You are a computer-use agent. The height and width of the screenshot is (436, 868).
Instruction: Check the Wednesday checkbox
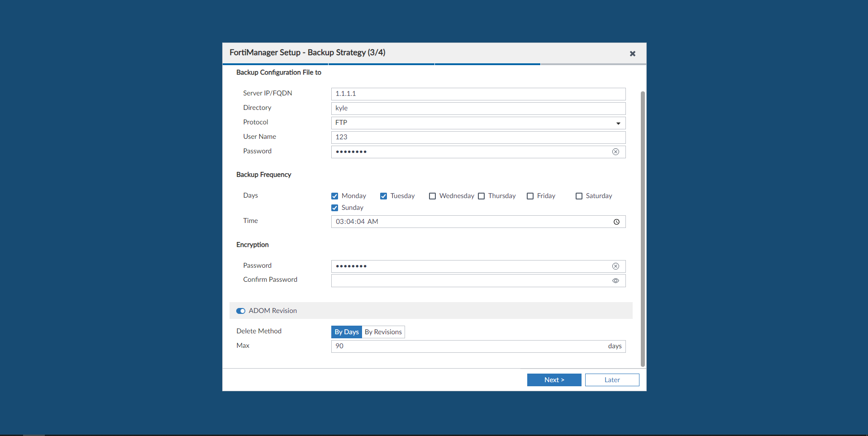pos(432,196)
